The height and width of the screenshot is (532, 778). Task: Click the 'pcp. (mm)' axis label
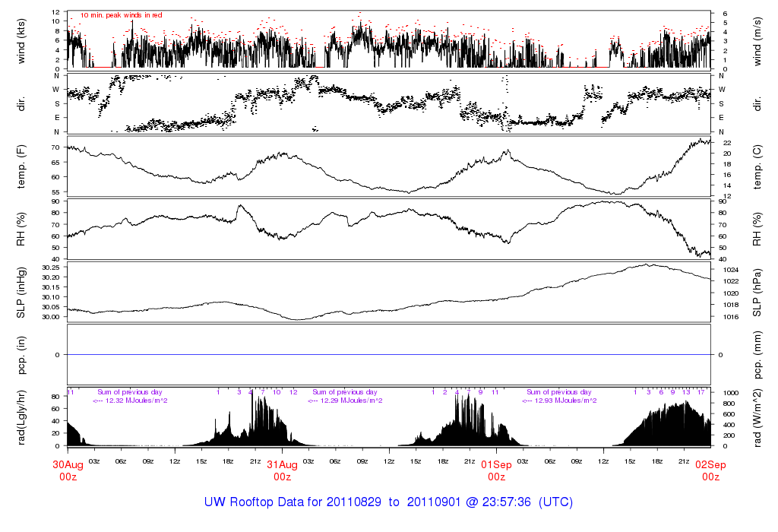point(757,355)
